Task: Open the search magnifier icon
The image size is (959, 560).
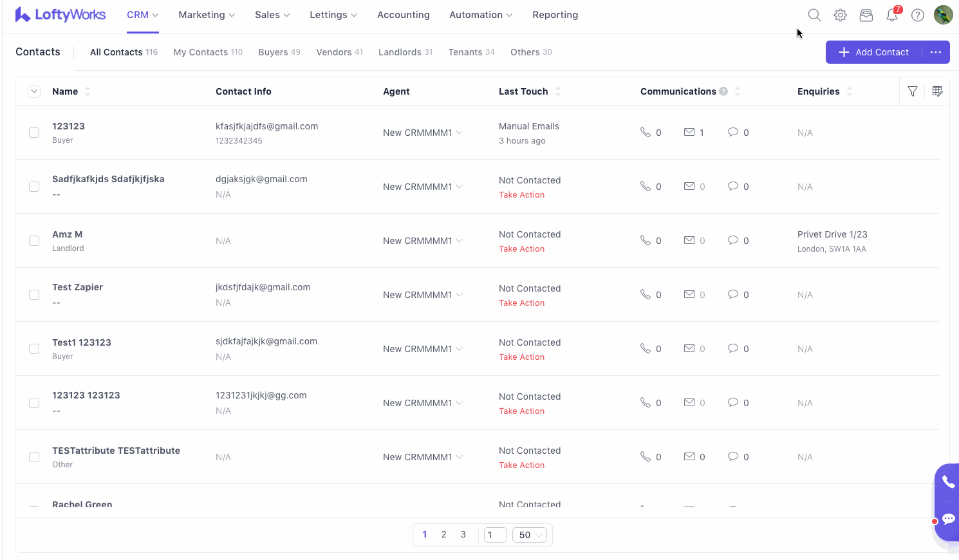Action: (x=814, y=15)
